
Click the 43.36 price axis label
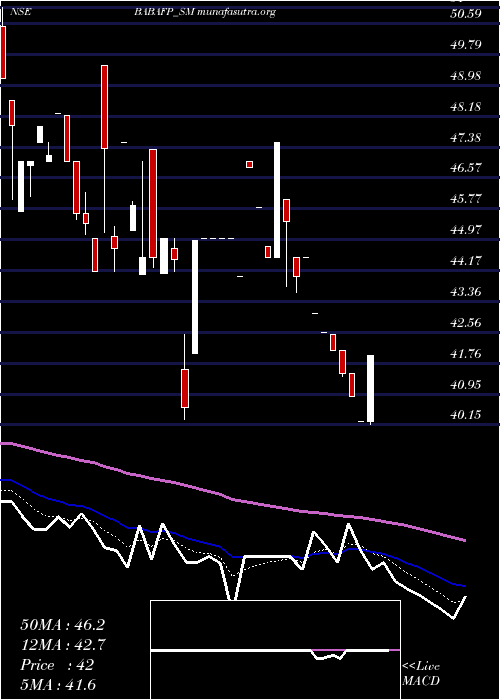point(466,292)
